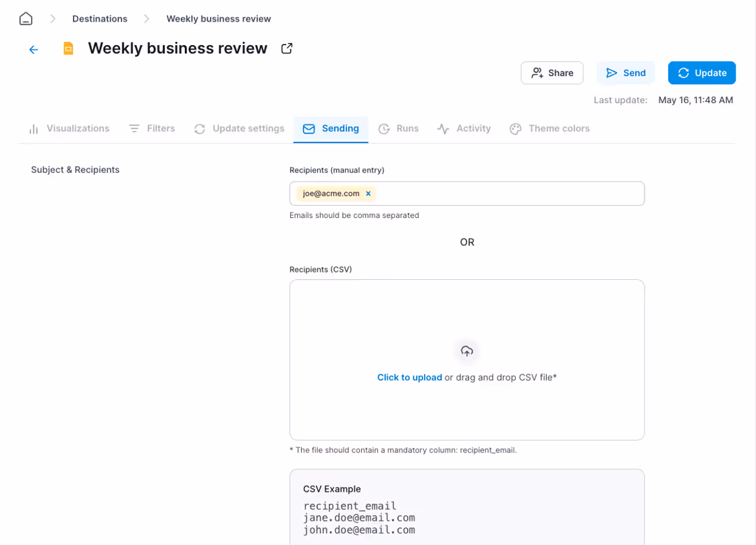The image size is (756, 545).
Task: Open the Weekly business review breadcrumb entry
Action: (x=218, y=18)
